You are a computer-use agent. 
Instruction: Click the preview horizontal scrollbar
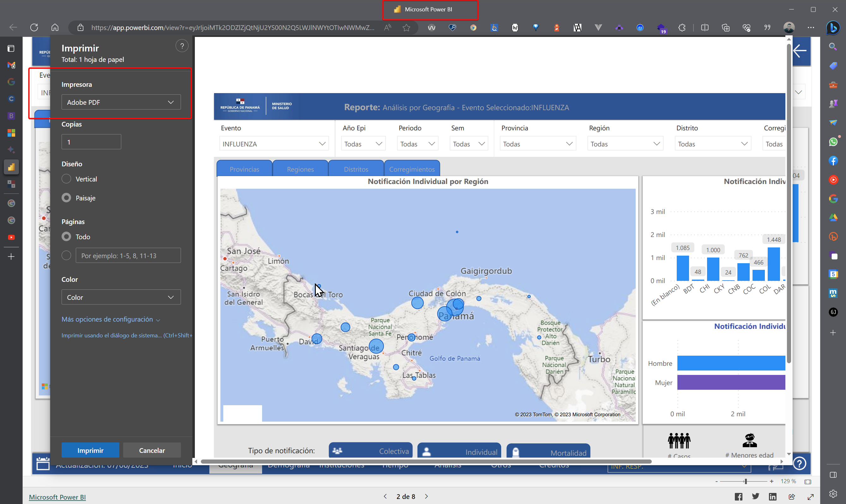tap(426, 461)
